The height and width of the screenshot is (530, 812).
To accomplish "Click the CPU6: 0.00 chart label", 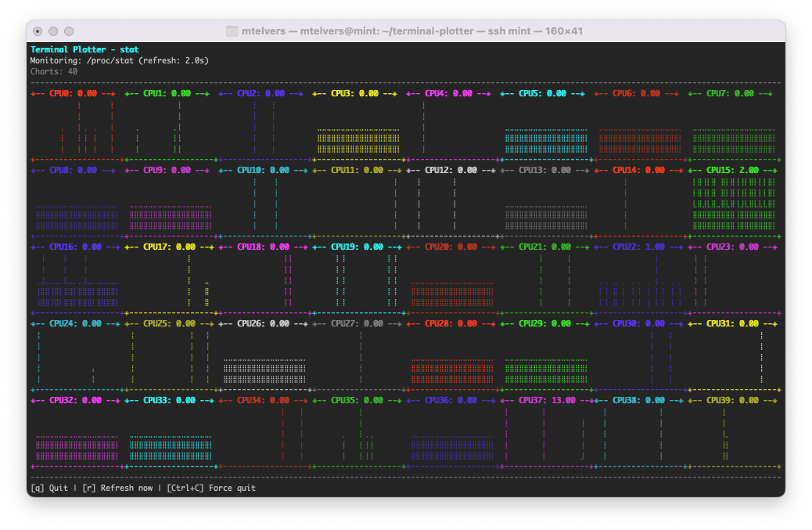I will click(x=637, y=94).
